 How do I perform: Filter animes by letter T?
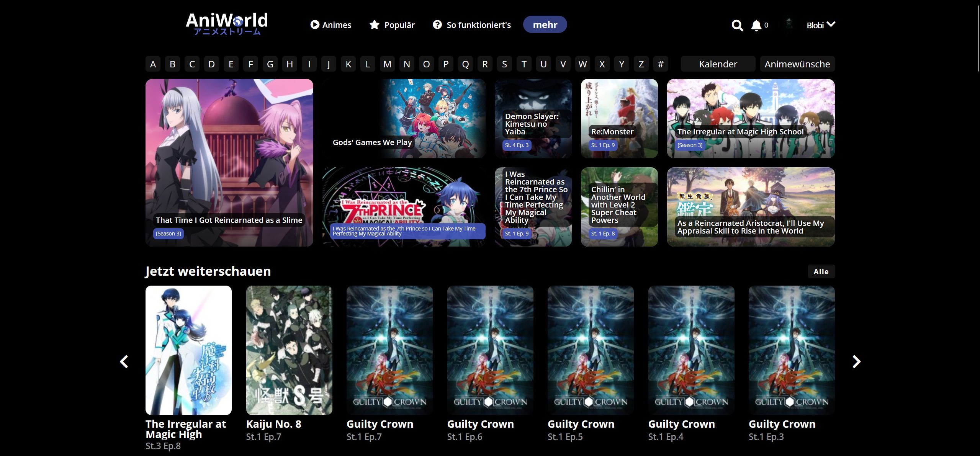coord(524,64)
